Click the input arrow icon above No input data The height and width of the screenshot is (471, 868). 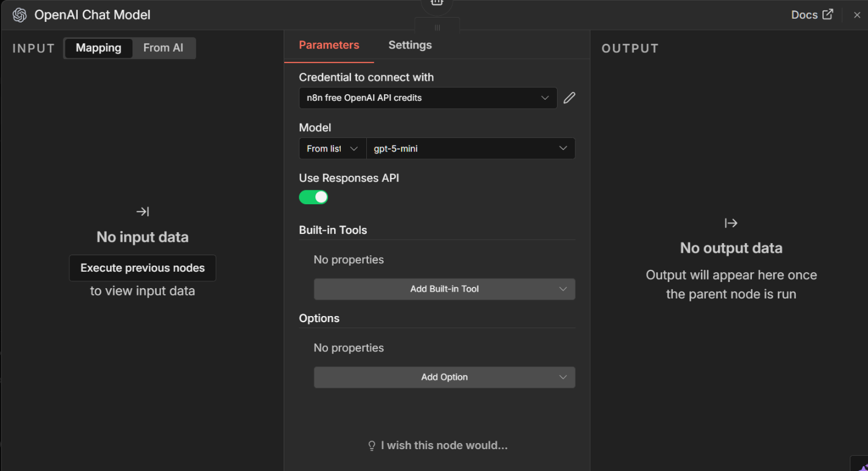click(x=143, y=211)
